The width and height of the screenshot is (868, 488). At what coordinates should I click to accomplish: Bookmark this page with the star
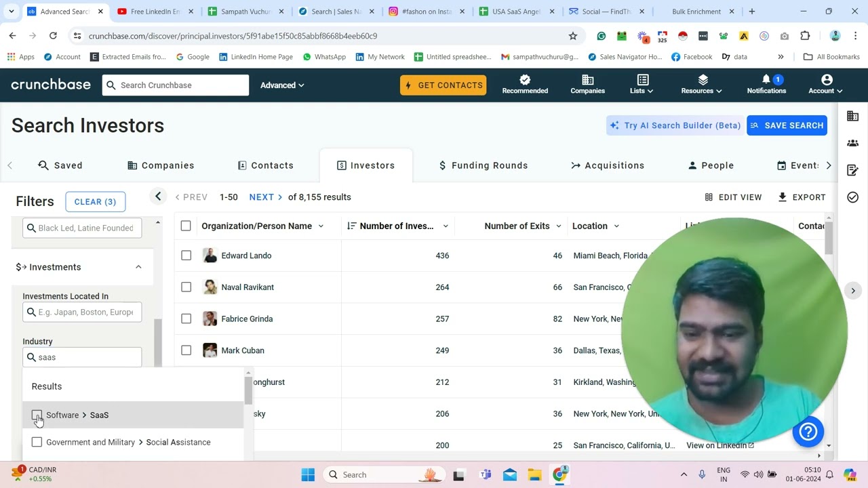[573, 36]
